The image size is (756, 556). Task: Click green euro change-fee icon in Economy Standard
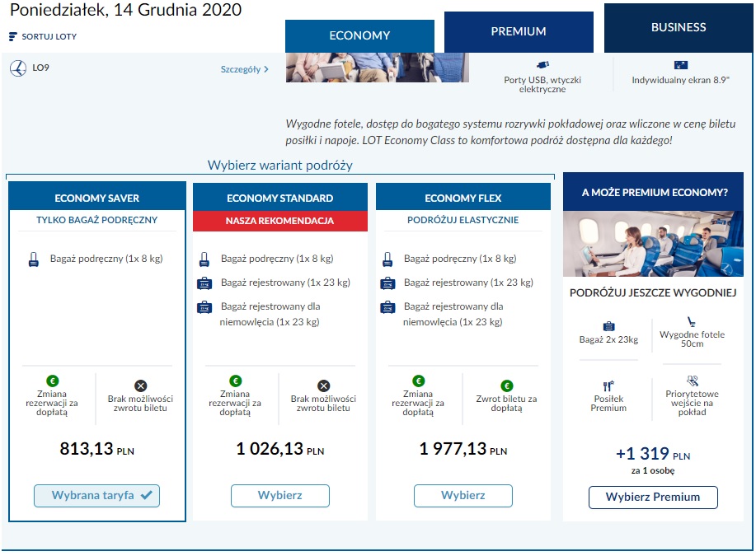(235, 381)
